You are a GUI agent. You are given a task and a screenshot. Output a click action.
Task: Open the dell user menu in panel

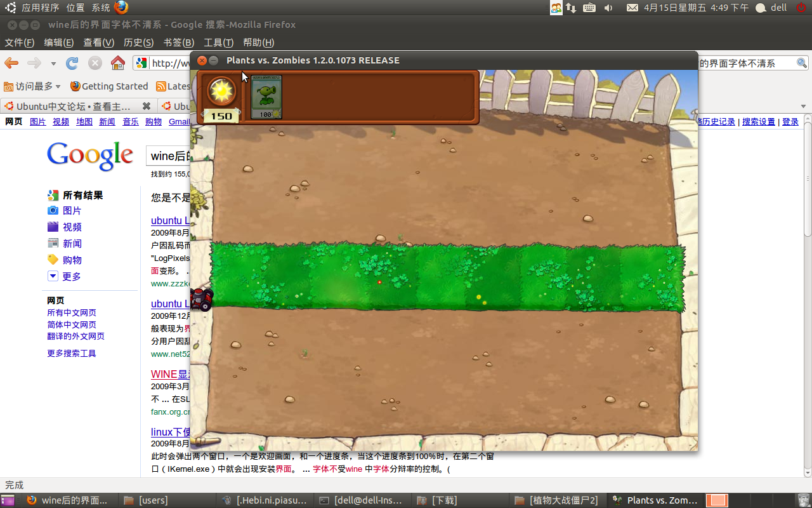(x=772, y=8)
